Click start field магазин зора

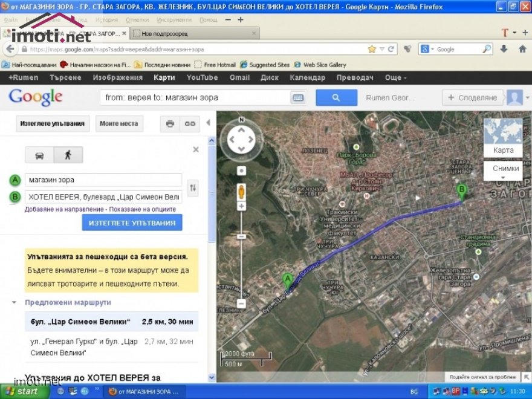point(103,180)
